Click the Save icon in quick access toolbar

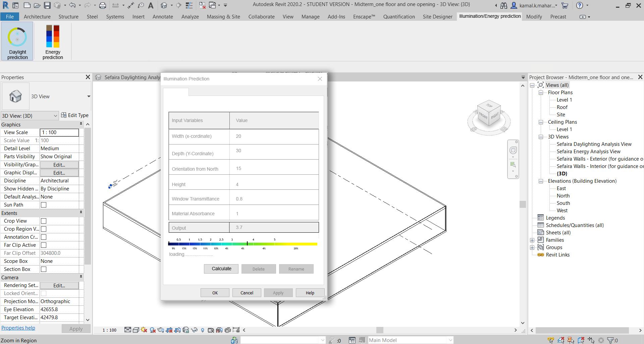coord(47,5)
